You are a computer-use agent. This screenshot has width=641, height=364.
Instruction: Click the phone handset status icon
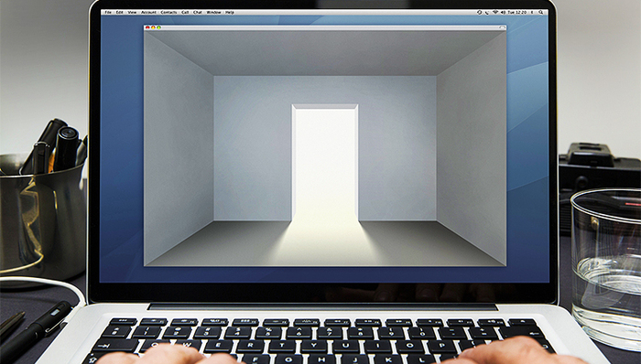pos(486,13)
